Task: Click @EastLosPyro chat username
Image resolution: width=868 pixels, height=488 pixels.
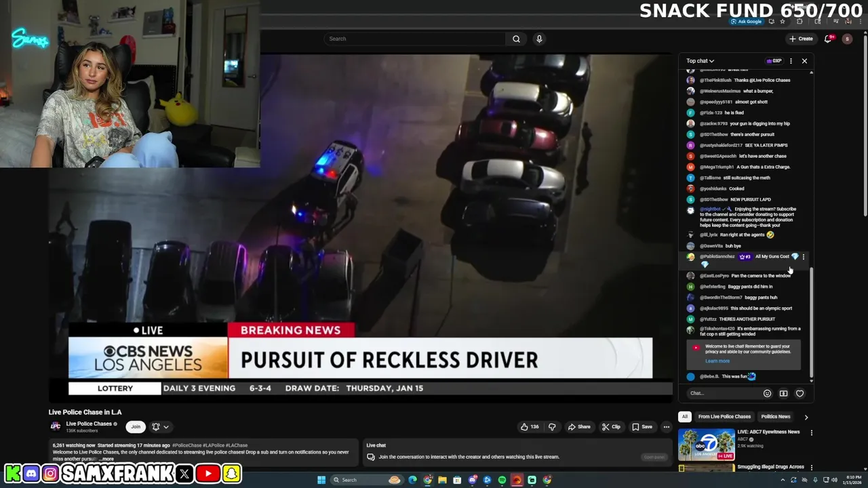Action: click(x=714, y=276)
